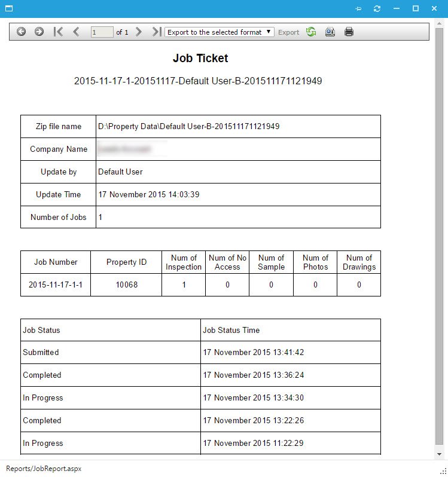This screenshot has height=477, width=448.
Task: Click the 13:22:26 status time cell
Action: (291, 420)
